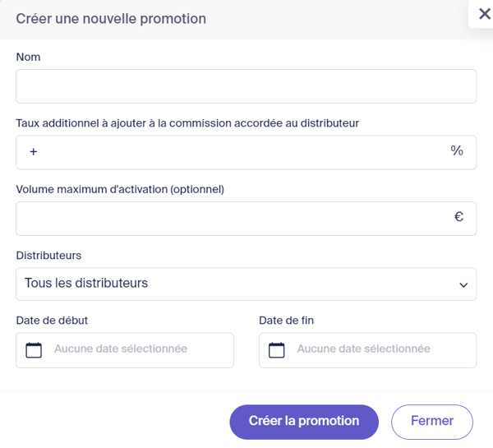
Task: Click inside the additional commission rate input
Action: point(246,152)
